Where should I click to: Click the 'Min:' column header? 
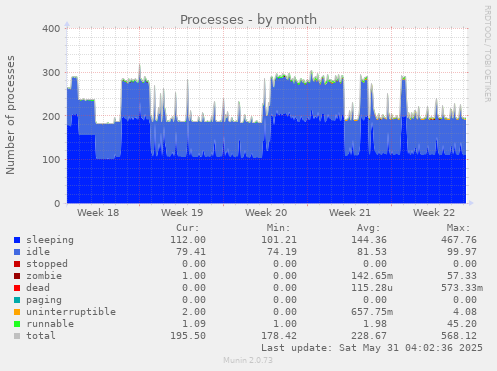coord(278,228)
